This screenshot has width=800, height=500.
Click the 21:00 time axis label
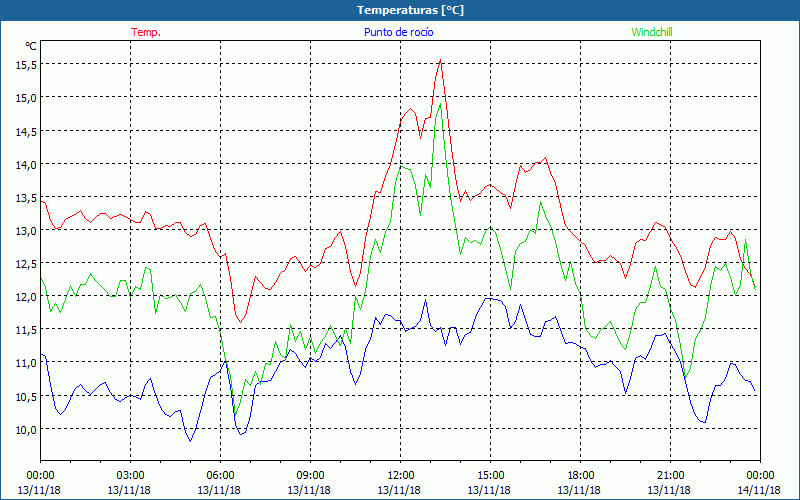(x=670, y=475)
